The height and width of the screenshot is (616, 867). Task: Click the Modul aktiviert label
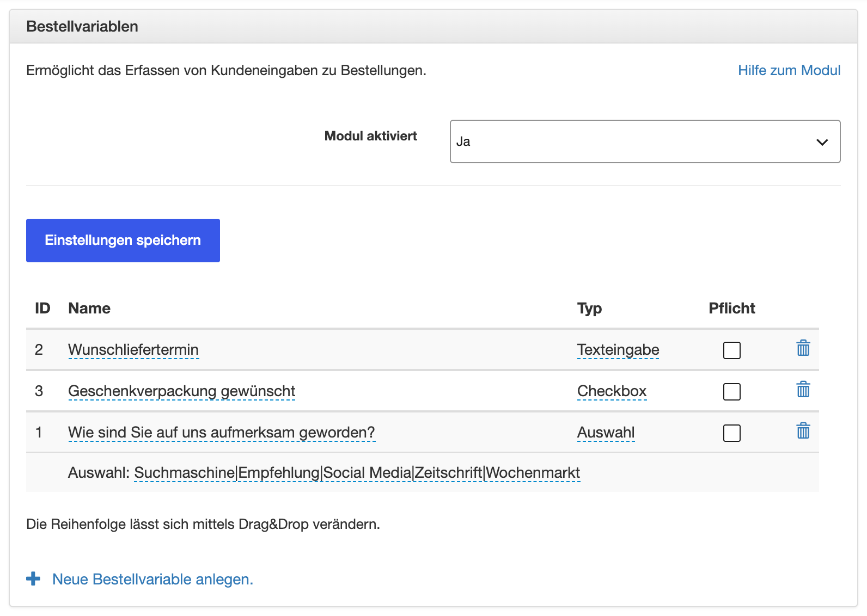371,136
